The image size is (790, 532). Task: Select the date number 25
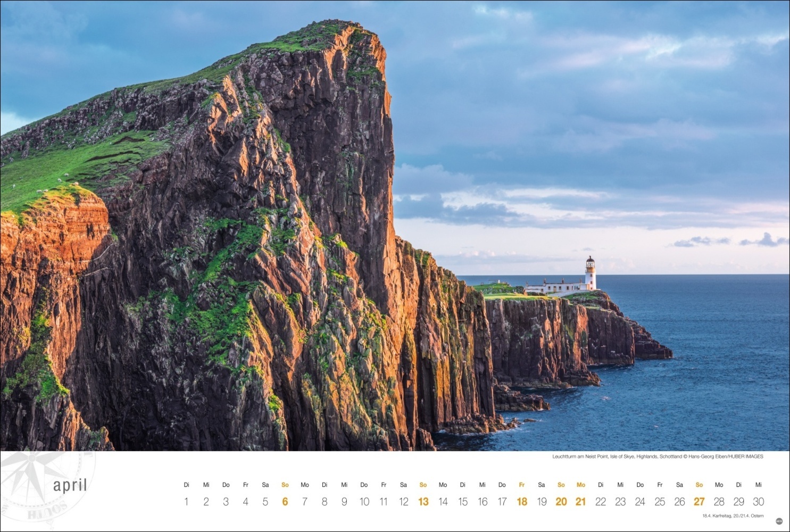pos(660,502)
